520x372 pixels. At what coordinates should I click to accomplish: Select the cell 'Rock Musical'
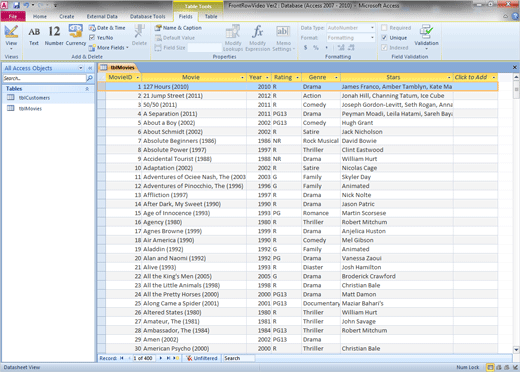click(x=321, y=141)
